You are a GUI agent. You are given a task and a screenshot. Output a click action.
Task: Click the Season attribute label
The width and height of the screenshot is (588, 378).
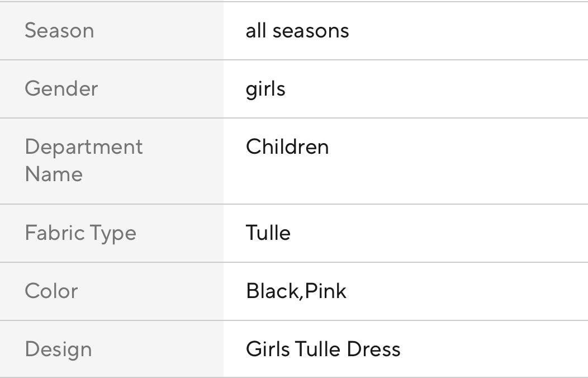(59, 30)
